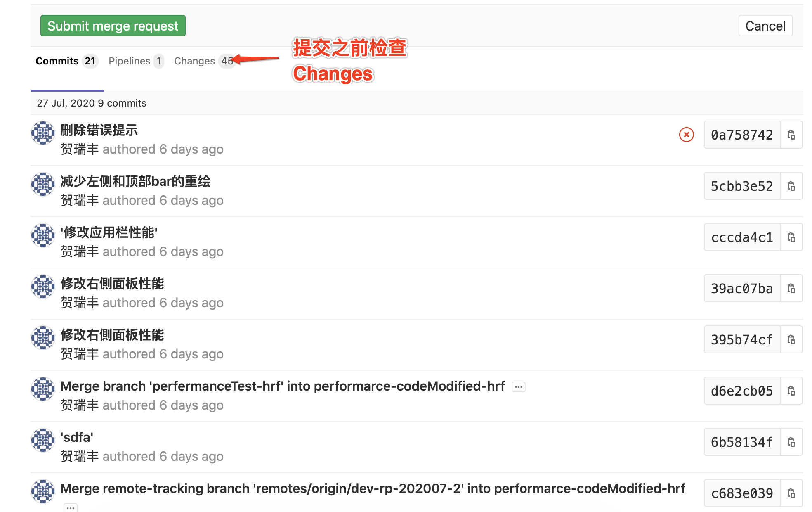Click Submit merge request button
Image resolution: width=812 pixels, height=512 pixels.
(113, 26)
